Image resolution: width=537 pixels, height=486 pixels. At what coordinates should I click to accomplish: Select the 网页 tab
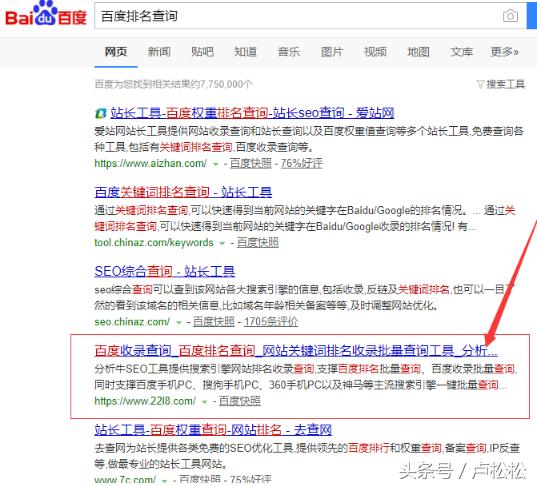[x=116, y=52]
